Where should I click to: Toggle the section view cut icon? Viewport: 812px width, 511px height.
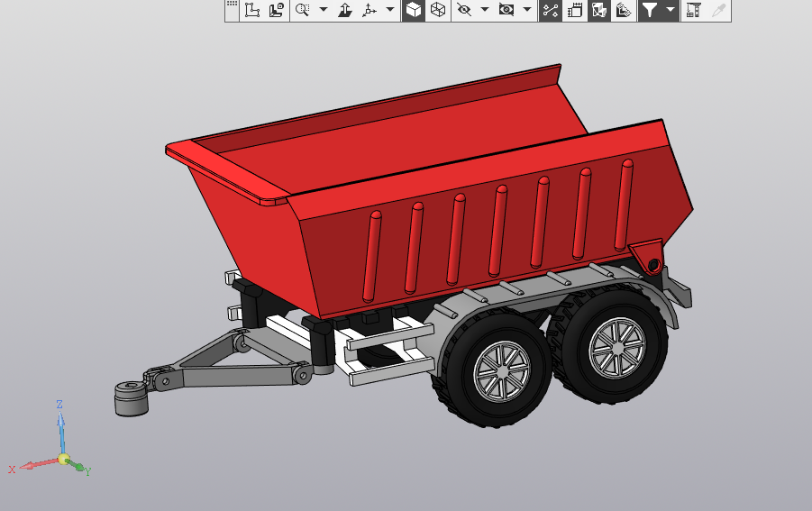599,10
